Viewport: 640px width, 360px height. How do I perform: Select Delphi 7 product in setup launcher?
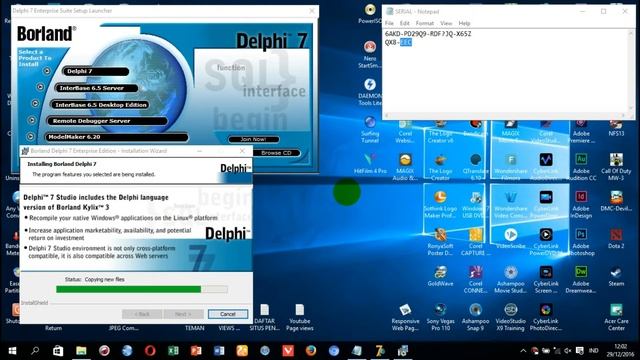(96, 71)
